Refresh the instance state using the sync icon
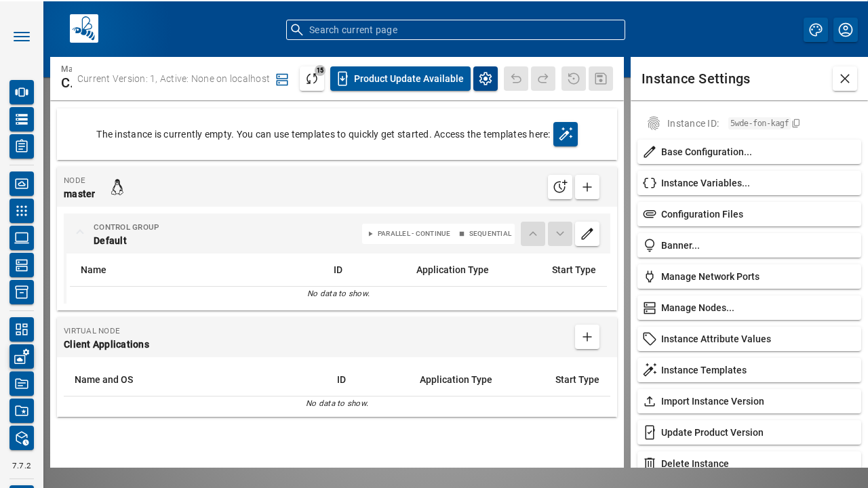 tap(312, 79)
